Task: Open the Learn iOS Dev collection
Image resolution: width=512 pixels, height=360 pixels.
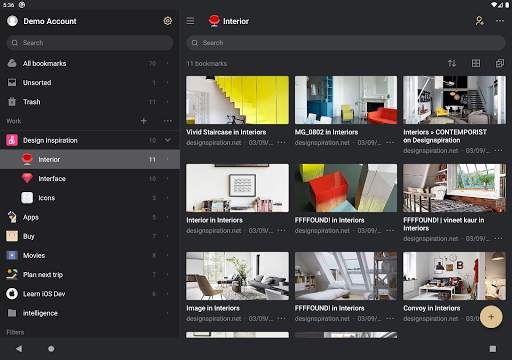Action: click(x=90, y=294)
